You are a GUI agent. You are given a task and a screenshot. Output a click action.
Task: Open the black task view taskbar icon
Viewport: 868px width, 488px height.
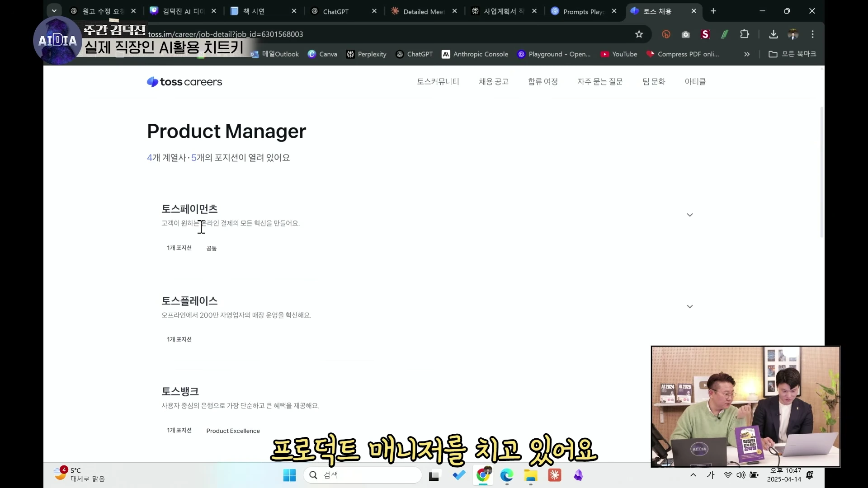(x=434, y=475)
